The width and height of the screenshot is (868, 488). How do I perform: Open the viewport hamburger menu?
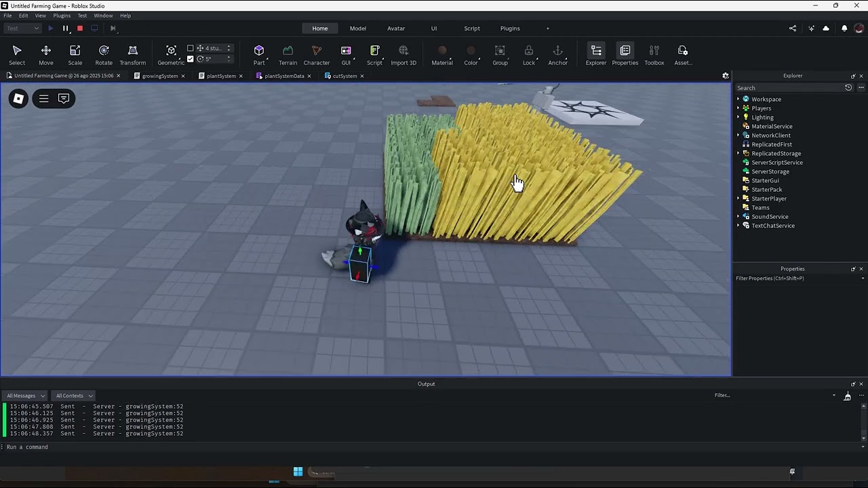(x=43, y=99)
